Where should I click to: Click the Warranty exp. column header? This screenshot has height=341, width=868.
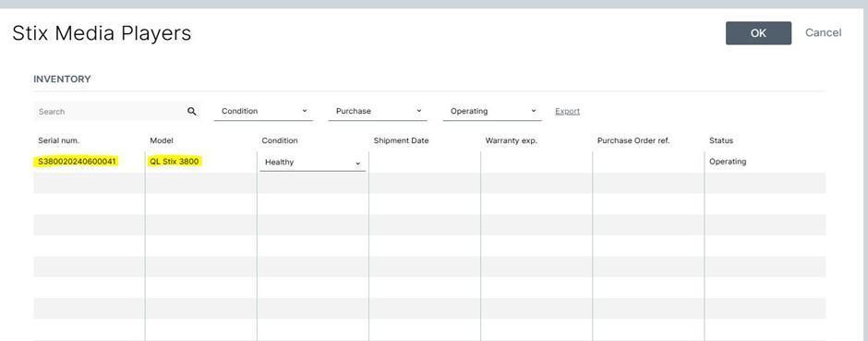coord(512,140)
